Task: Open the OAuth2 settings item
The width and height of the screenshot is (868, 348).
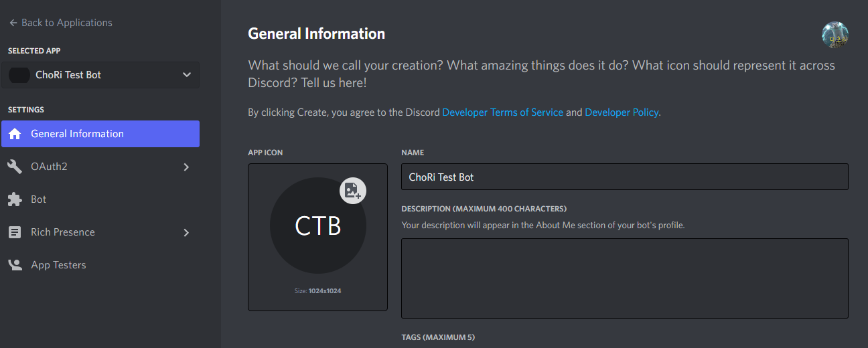Action: point(100,167)
